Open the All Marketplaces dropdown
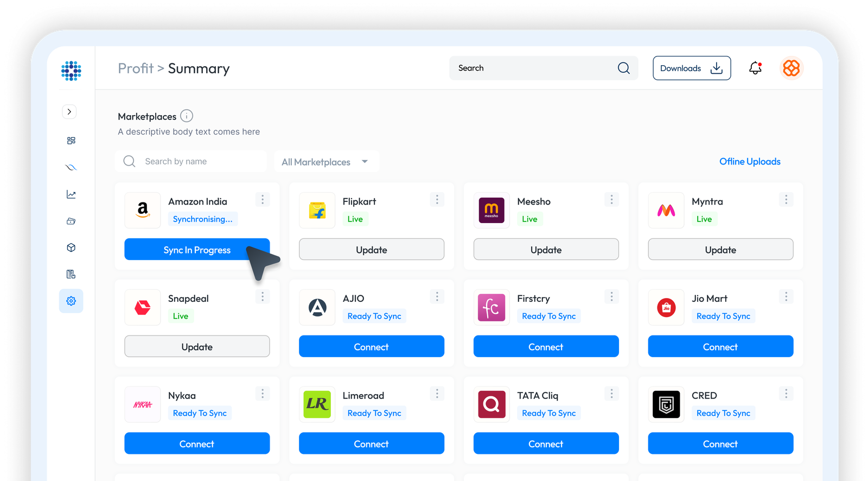This screenshot has width=868, height=481. click(325, 162)
